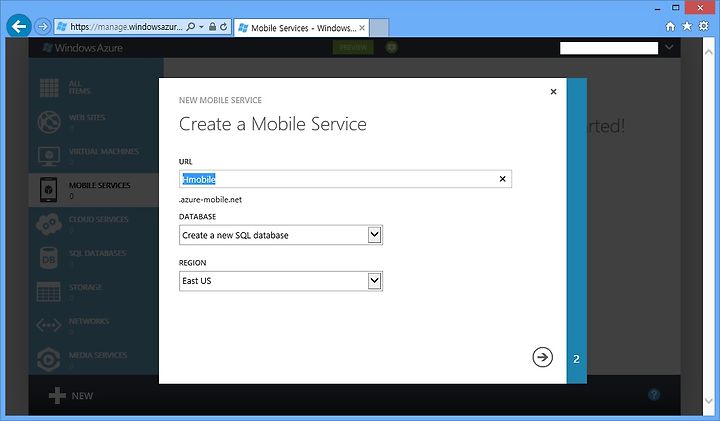Screen dimensions: 720x421
Task: Click the search magnifier in address bar
Action: point(191,27)
